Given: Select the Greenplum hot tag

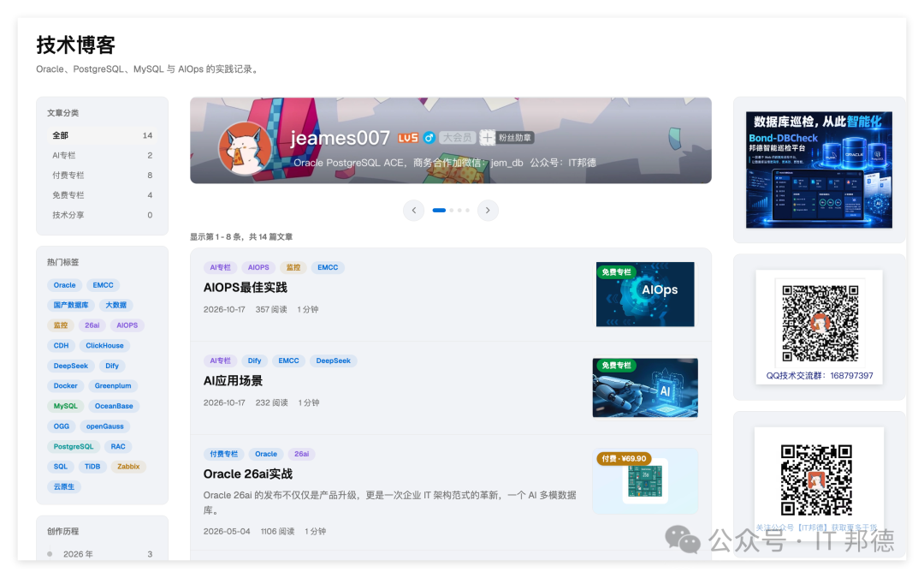Looking at the screenshot, I should pyautogui.click(x=113, y=385).
